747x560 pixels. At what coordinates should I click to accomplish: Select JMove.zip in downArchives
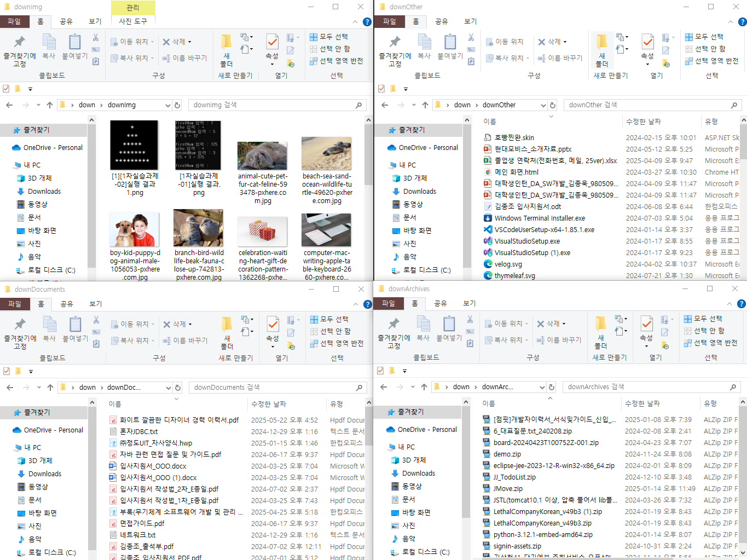coord(508,489)
